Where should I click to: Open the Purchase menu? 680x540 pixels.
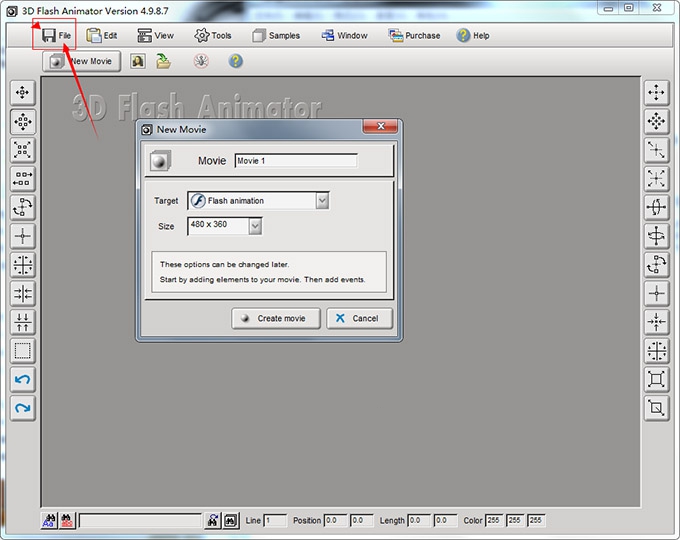pos(414,36)
